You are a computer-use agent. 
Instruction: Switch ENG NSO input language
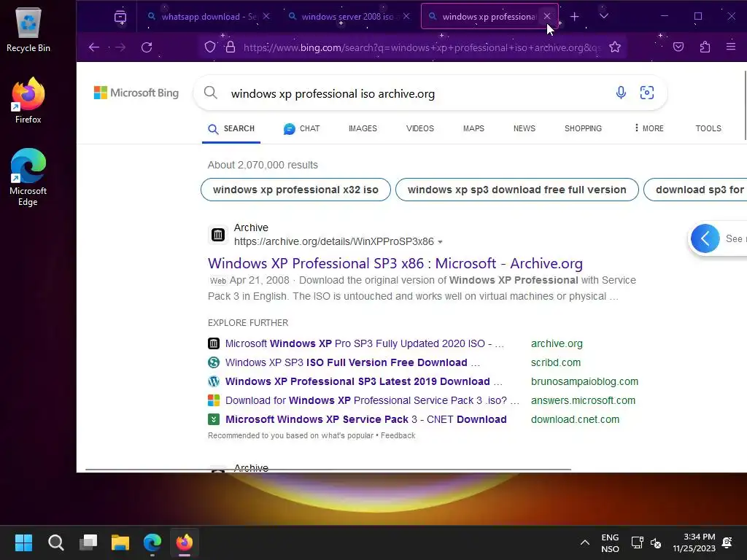pyautogui.click(x=611, y=542)
